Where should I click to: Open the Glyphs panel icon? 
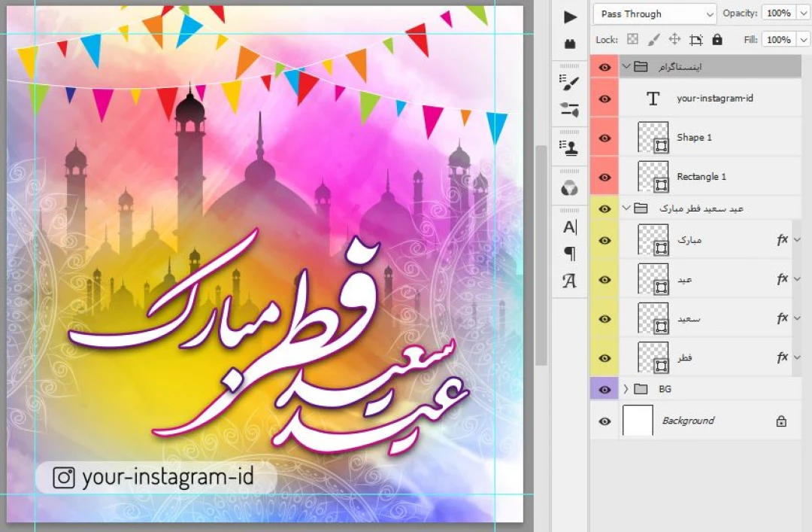pos(570,281)
